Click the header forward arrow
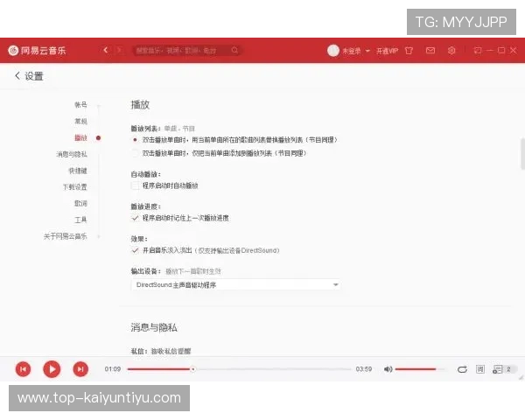 [118, 50]
